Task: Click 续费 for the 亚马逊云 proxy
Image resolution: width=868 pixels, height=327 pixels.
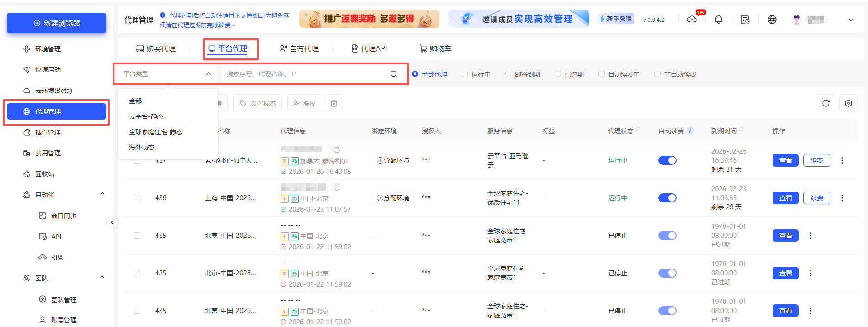Action: pos(816,160)
